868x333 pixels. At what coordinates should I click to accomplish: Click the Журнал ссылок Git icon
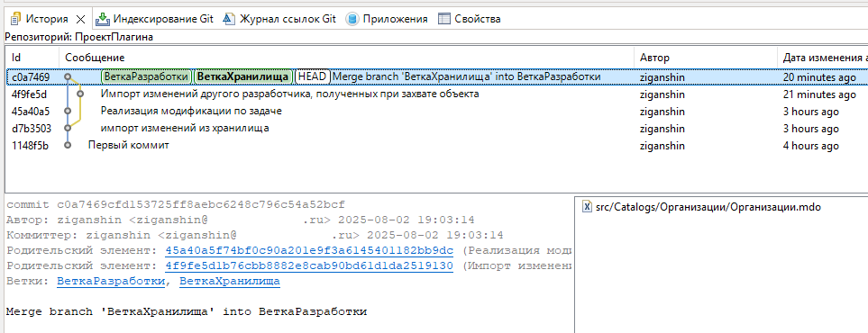[x=229, y=20]
